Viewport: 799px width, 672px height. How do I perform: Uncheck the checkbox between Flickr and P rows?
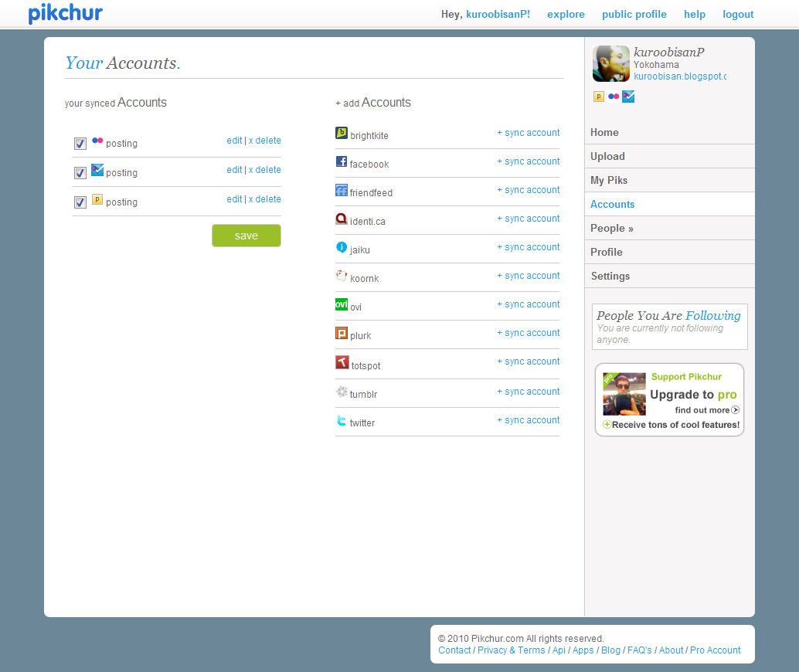coord(80,173)
